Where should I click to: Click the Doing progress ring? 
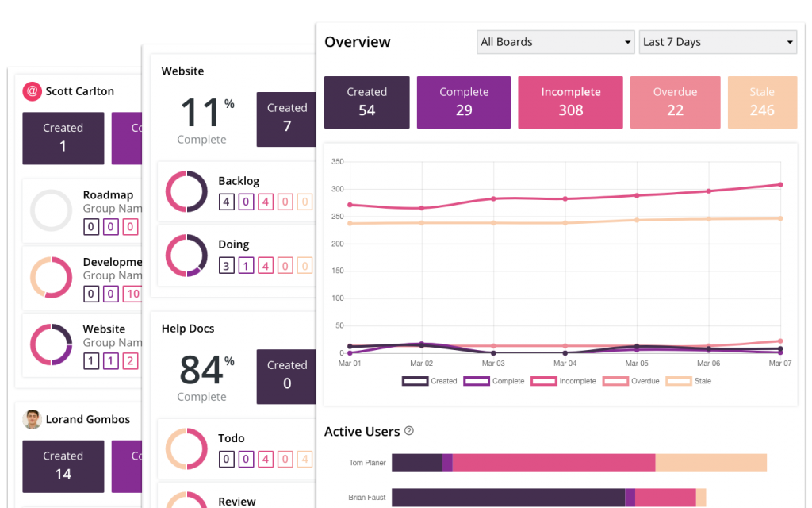click(186, 255)
